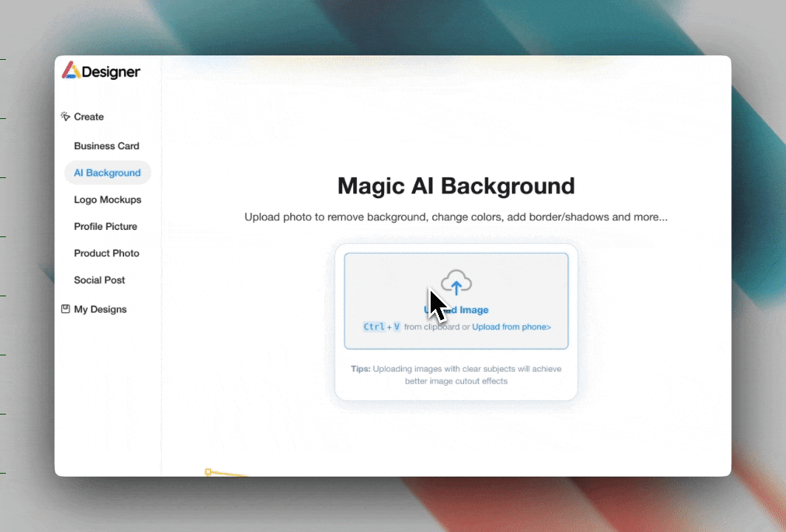Click the Ctrl key badge
This screenshot has width=786, height=532.
[x=374, y=327]
